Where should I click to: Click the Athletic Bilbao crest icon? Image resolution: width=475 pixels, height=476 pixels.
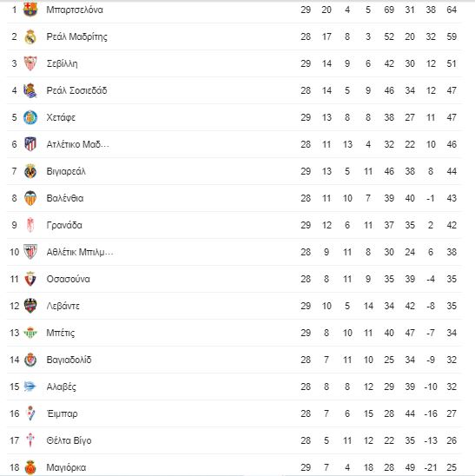click(30, 252)
